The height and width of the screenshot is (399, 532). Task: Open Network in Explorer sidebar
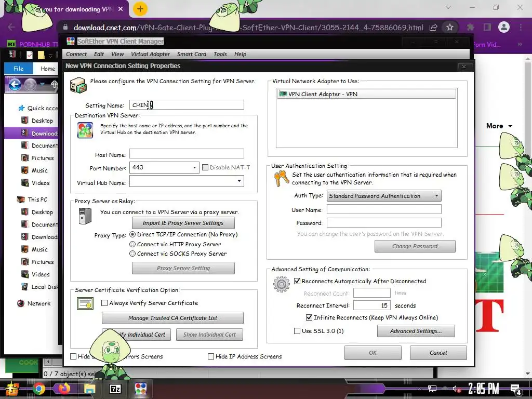point(38,303)
